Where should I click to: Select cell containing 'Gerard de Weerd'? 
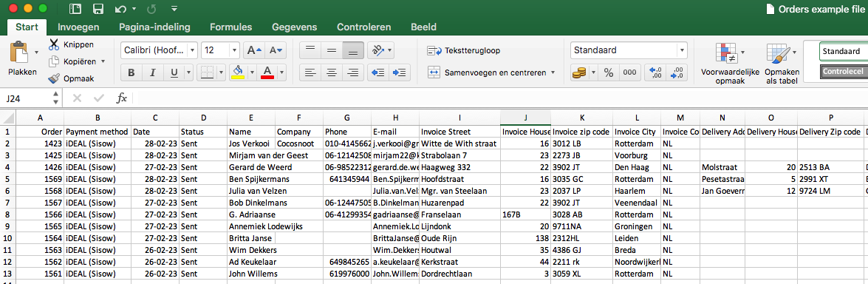pos(251,167)
